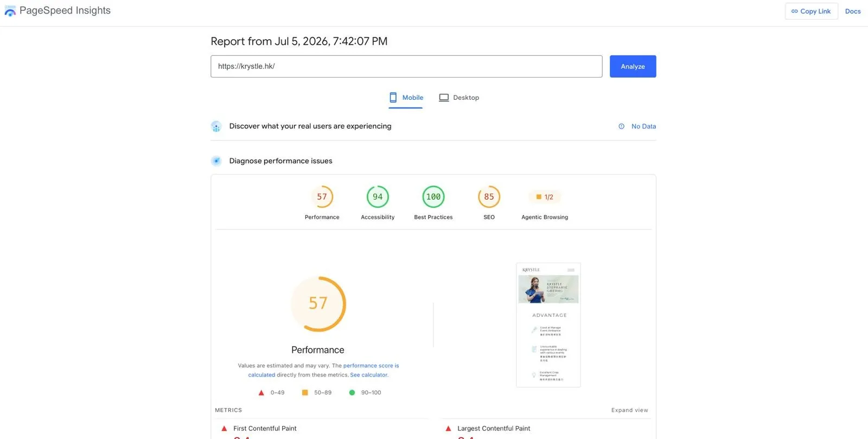The height and width of the screenshot is (439, 868).
Task: Click the Diagnose performance issues heading
Action: tap(280, 161)
